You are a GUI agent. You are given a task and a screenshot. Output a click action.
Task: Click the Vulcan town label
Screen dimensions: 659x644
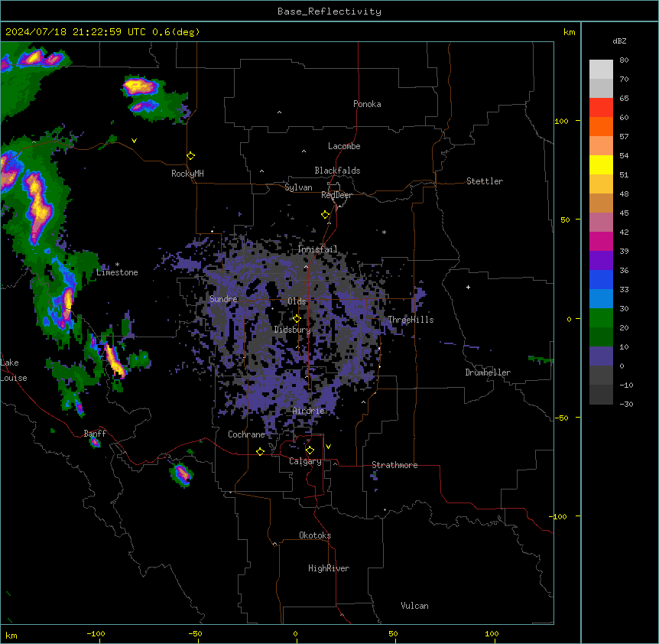tap(415, 606)
